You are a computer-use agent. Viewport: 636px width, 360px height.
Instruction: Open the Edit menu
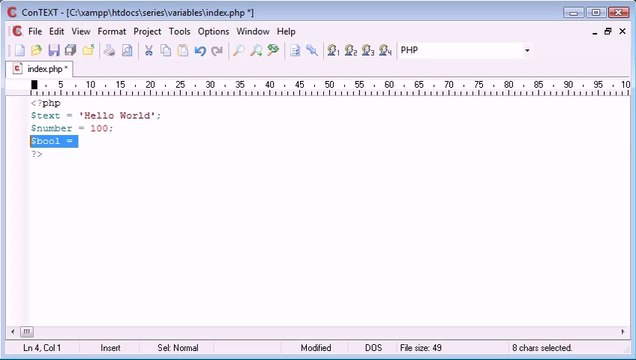[x=57, y=32]
